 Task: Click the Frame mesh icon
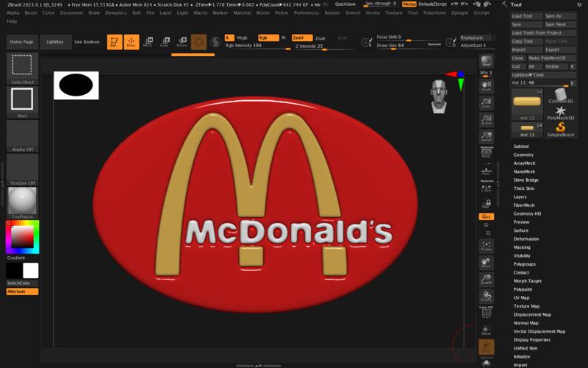(x=486, y=246)
